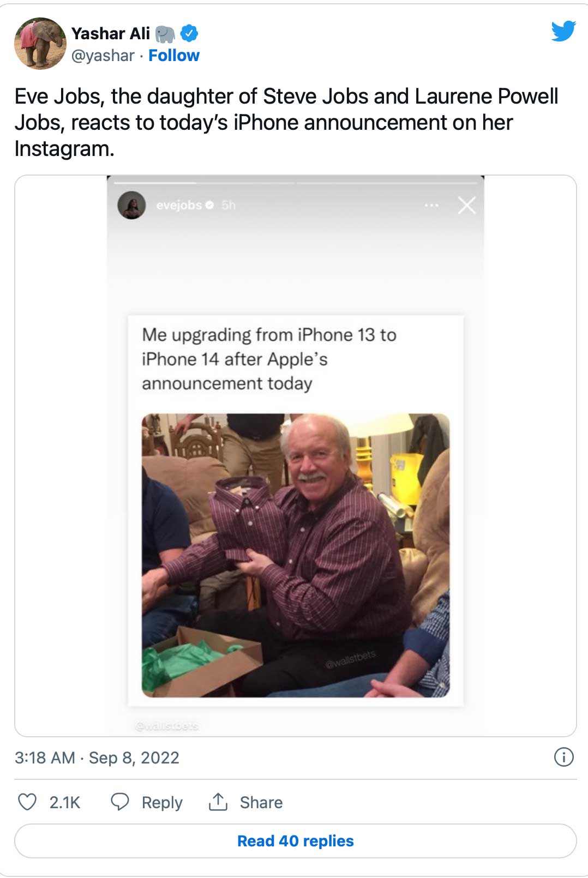This screenshot has width=588, height=878.
Task: Open the shirt meme photo
Action: (296, 555)
